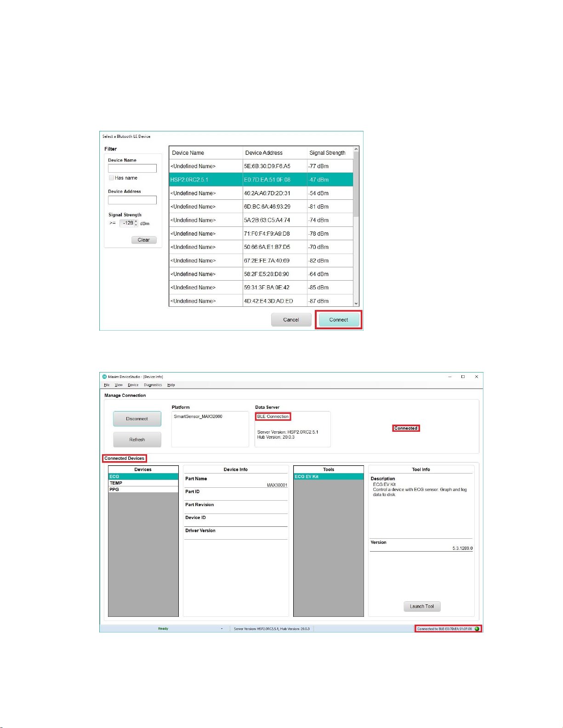Disconnect from the current platform
Viewport: 563px width, 728px height.
click(x=137, y=419)
